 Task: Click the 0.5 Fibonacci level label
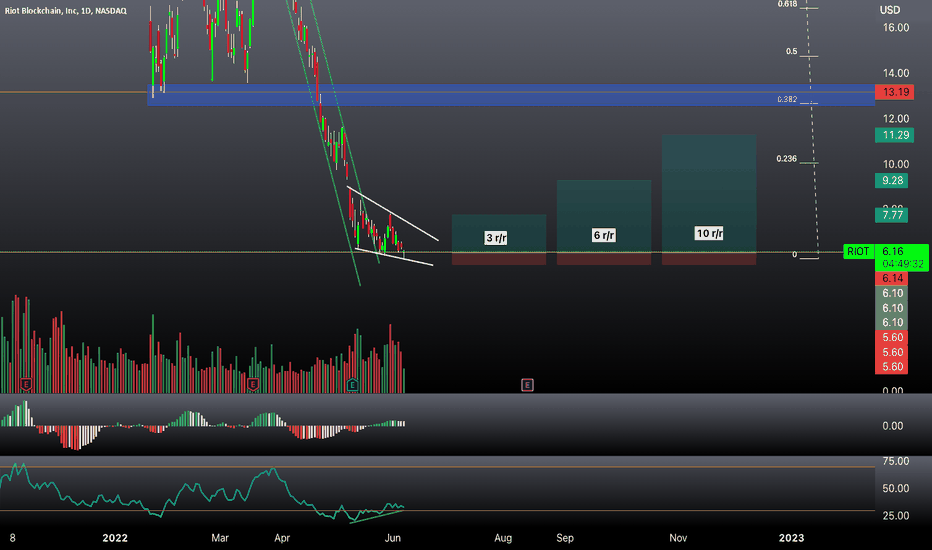tap(791, 52)
